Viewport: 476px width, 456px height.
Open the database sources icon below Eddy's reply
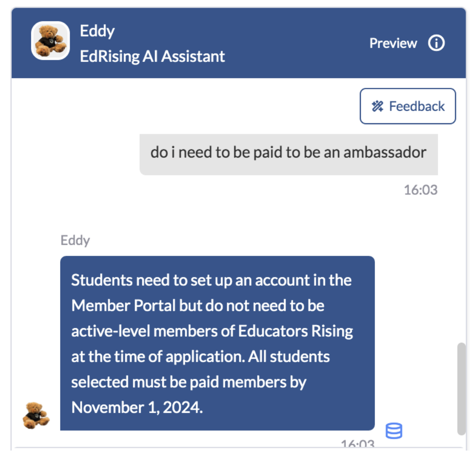click(394, 430)
